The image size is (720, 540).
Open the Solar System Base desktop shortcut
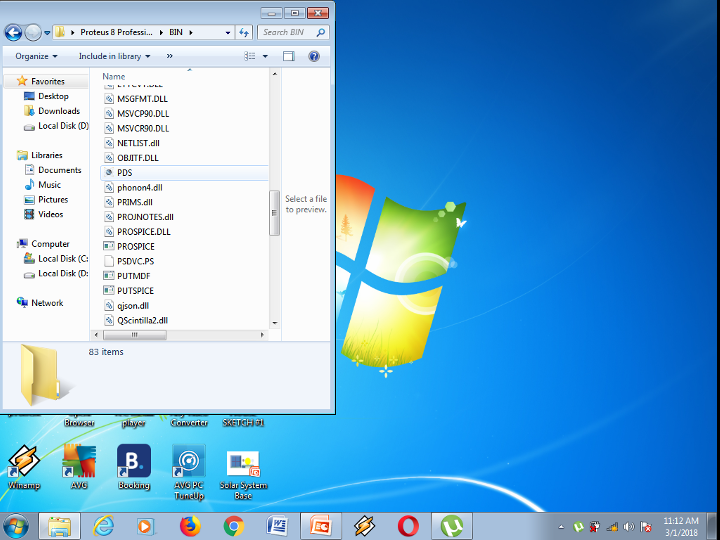[x=243, y=463]
